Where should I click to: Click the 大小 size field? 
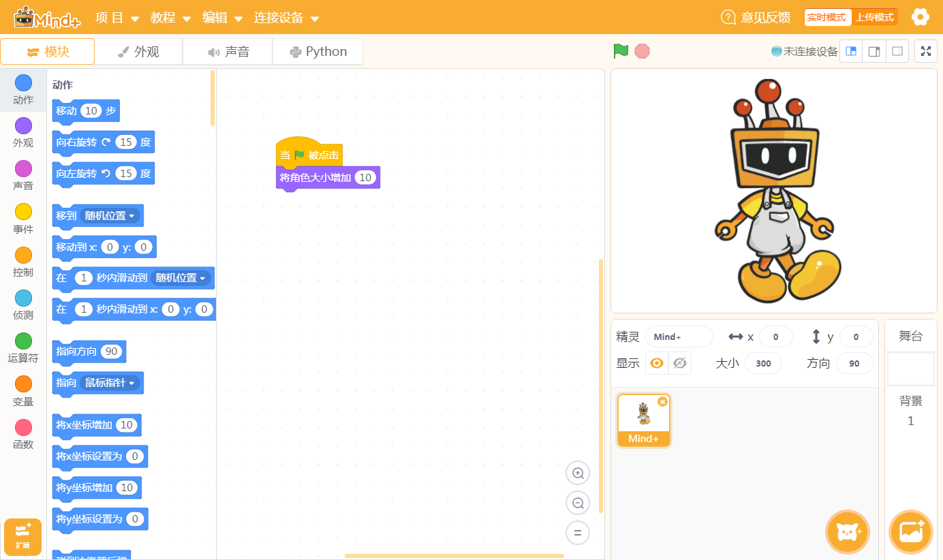(x=764, y=363)
